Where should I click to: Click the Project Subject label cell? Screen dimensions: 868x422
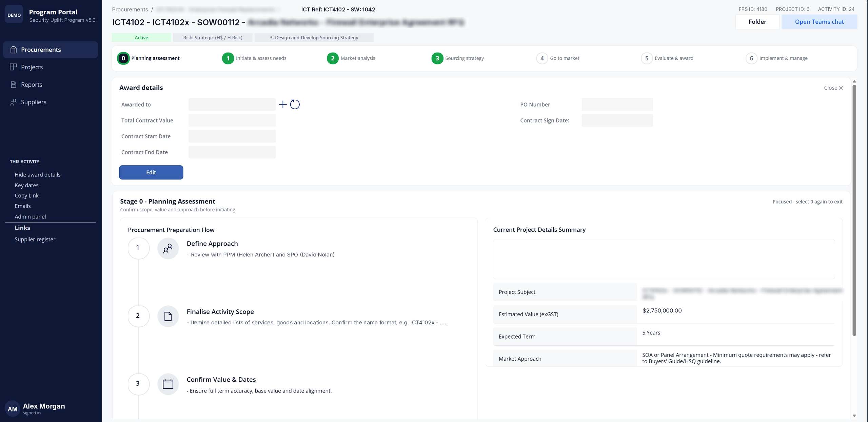point(565,292)
